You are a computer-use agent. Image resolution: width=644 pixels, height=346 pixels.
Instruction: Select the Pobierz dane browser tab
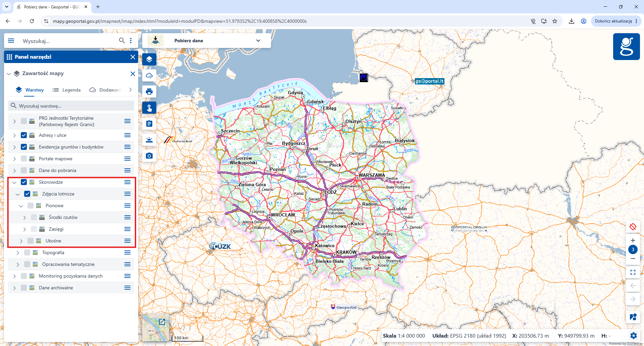52,7
